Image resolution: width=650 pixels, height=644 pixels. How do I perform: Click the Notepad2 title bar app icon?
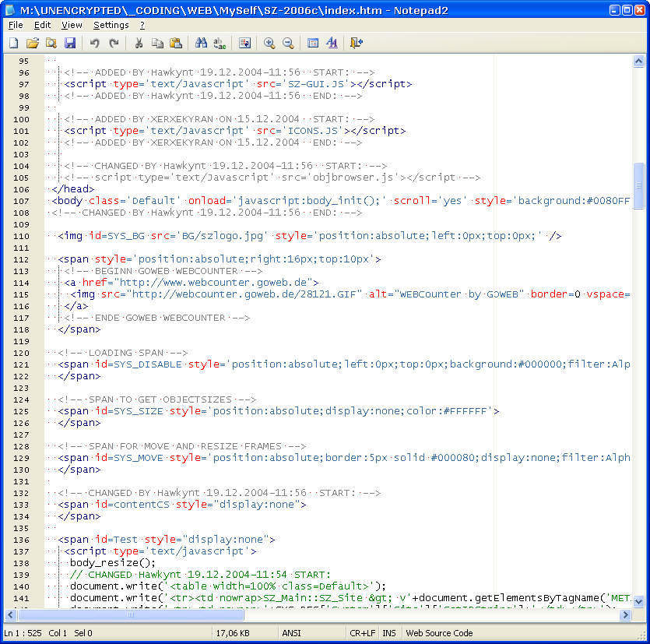(10, 10)
